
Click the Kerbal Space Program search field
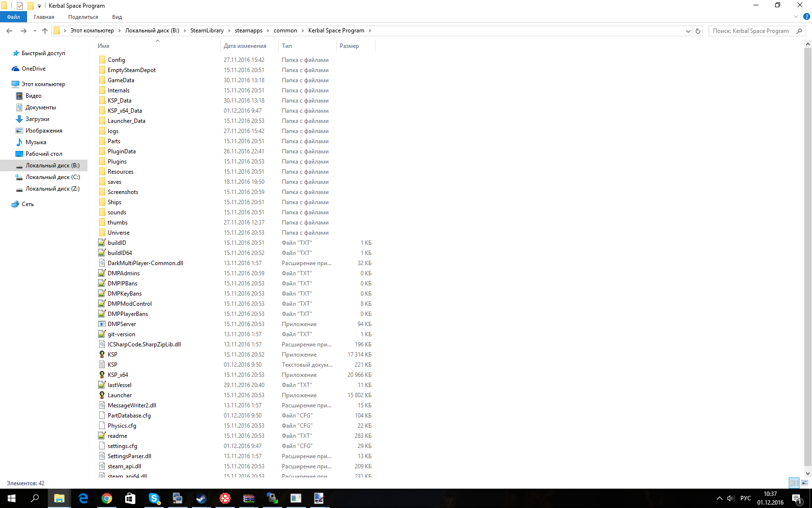758,31
